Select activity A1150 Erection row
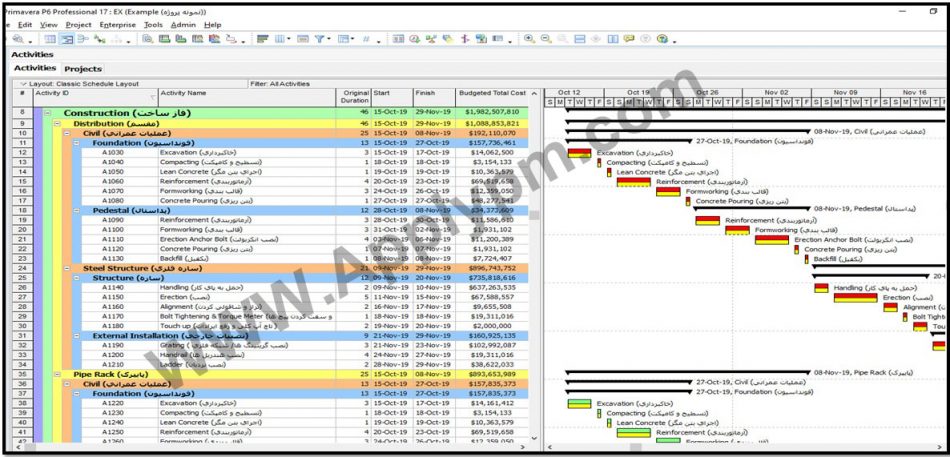The width and height of the screenshot is (950, 457). point(282,298)
